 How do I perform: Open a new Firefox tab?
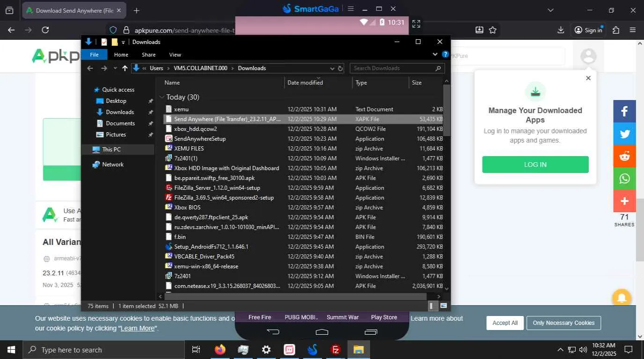[136, 10]
